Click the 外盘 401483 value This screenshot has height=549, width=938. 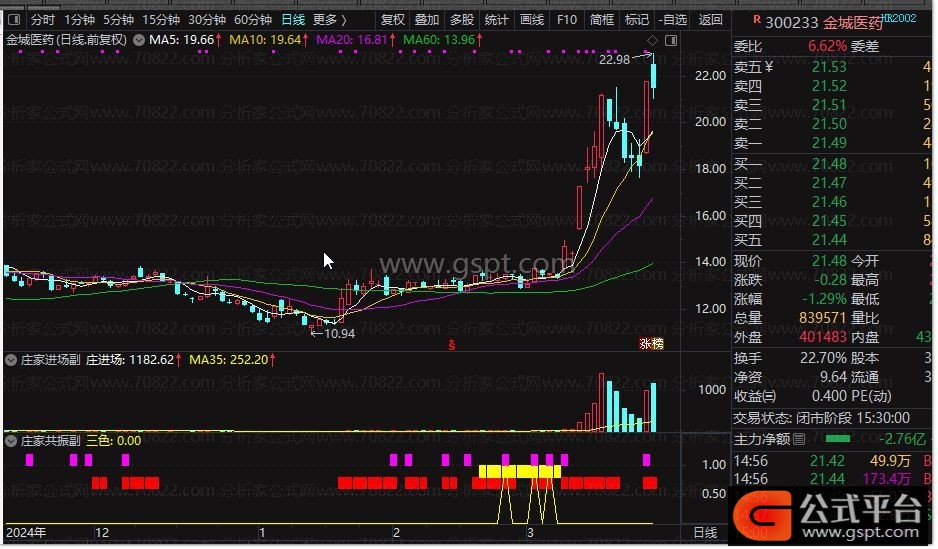823,337
